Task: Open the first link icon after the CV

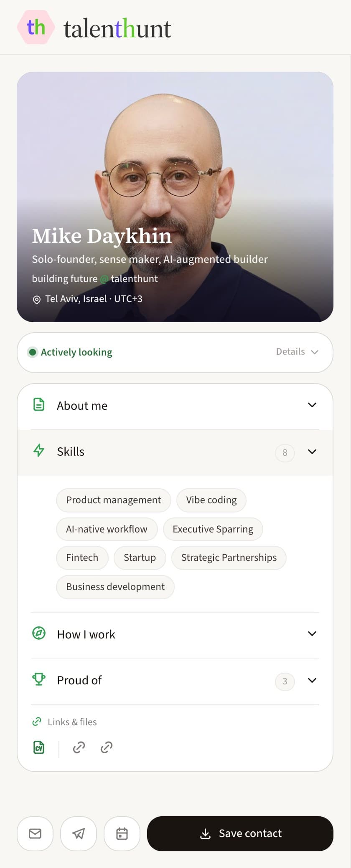Action: click(79, 747)
